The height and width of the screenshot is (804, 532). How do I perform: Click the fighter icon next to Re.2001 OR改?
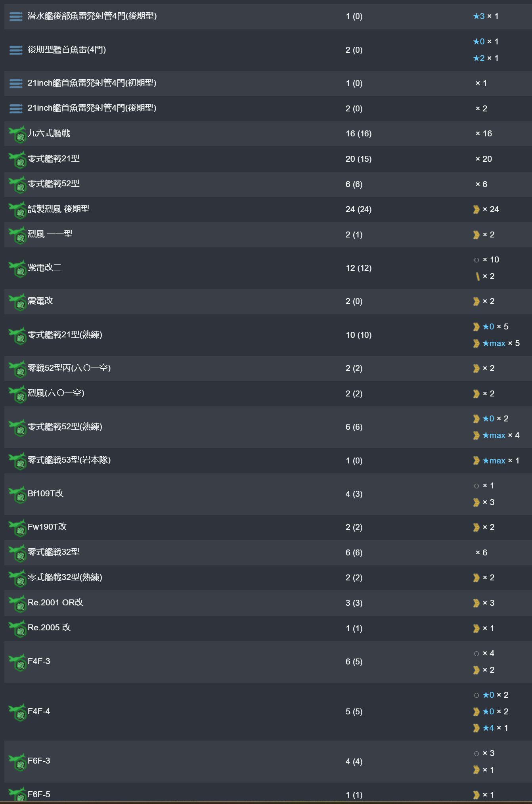click(17, 604)
